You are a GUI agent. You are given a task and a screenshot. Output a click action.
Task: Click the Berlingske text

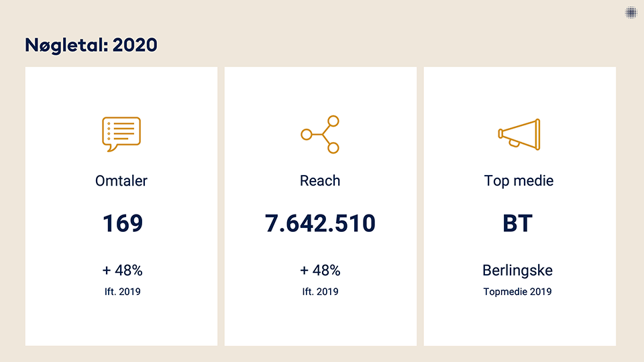pyautogui.click(x=517, y=270)
